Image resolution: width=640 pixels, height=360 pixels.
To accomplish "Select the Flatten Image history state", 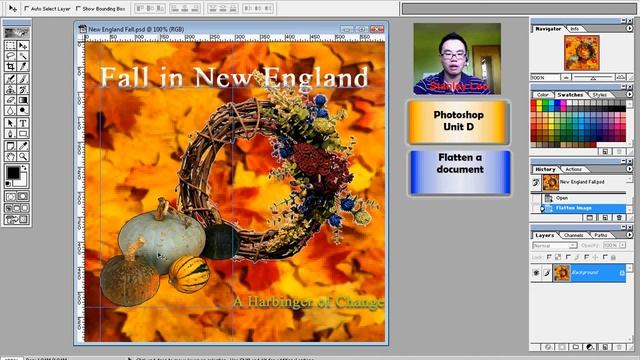I will click(584, 208).
